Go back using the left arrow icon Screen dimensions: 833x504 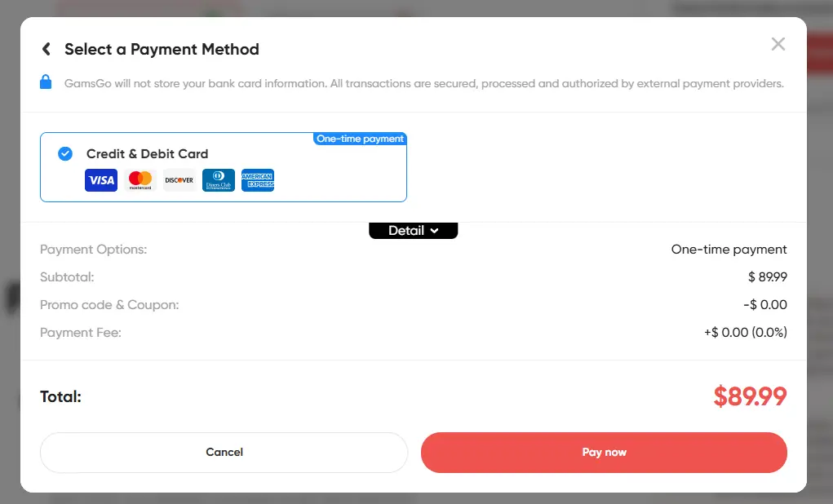pyautogui.click(x=46, y=49)
